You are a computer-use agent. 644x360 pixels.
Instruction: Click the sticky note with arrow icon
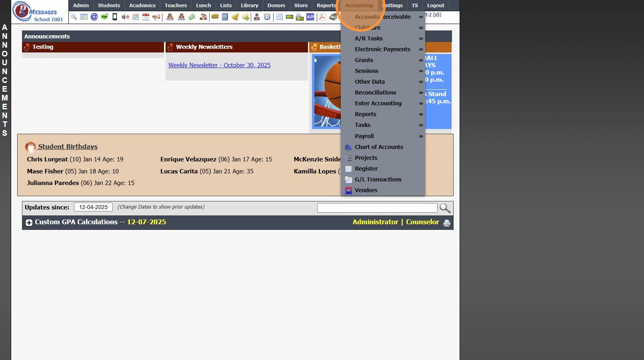(246, 17)
